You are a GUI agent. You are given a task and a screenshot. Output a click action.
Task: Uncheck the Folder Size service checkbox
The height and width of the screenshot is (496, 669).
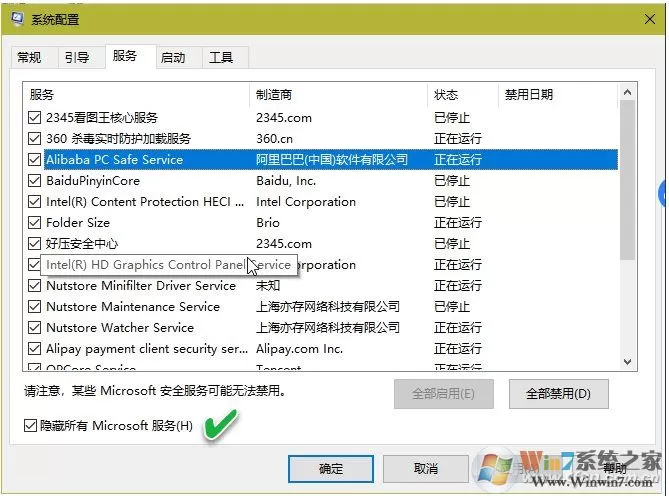click(34, 222)
